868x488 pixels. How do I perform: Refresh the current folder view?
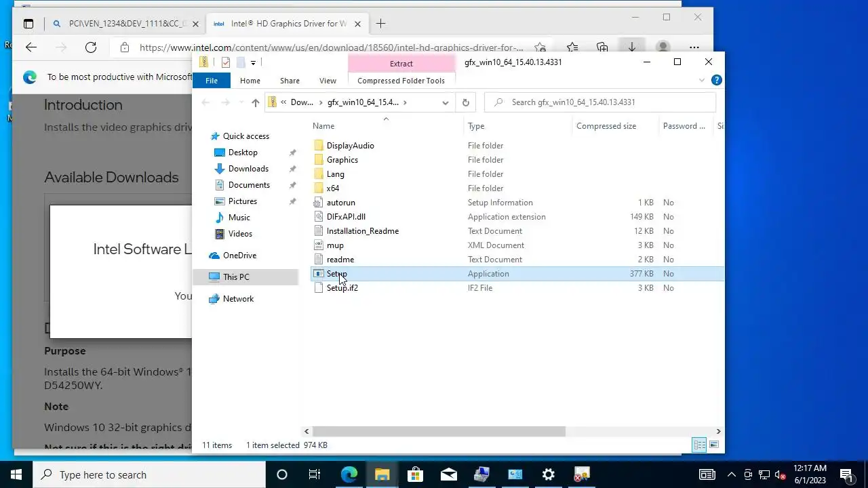click(x=465, y=102)
